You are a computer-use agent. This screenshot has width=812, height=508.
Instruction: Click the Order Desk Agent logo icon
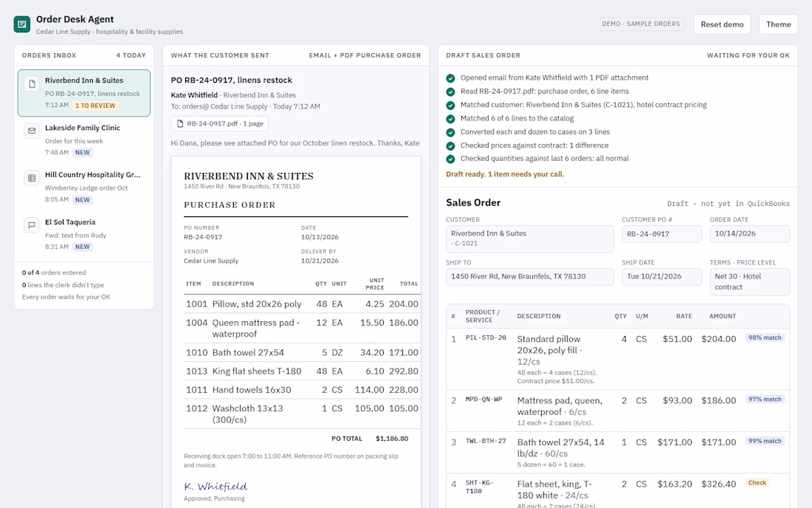click(21, 24)
